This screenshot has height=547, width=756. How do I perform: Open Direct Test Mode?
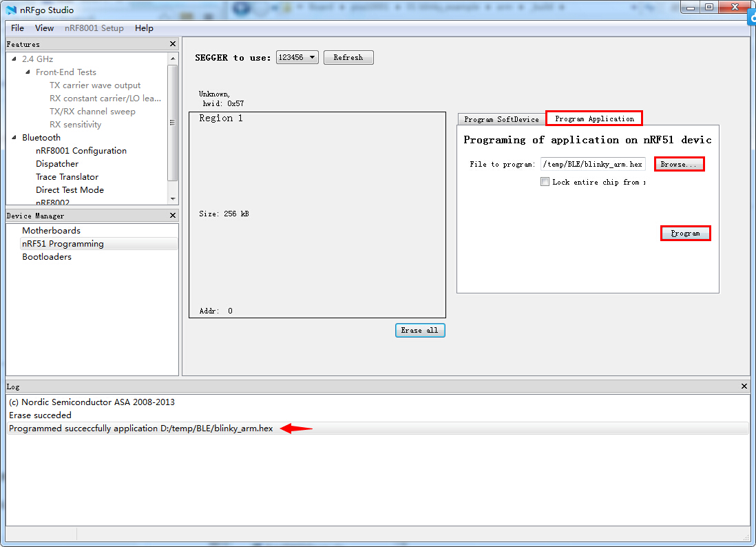[70, 189]
